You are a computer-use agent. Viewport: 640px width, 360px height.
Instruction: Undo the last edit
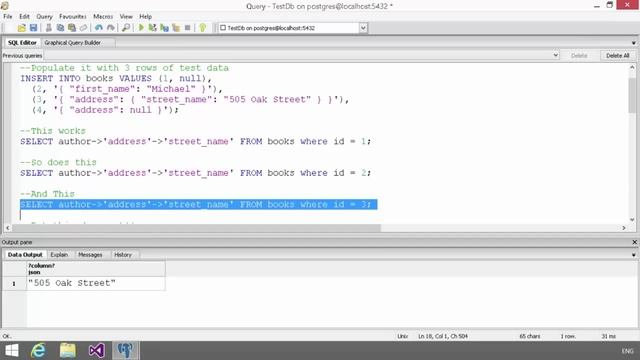point(98,28)
